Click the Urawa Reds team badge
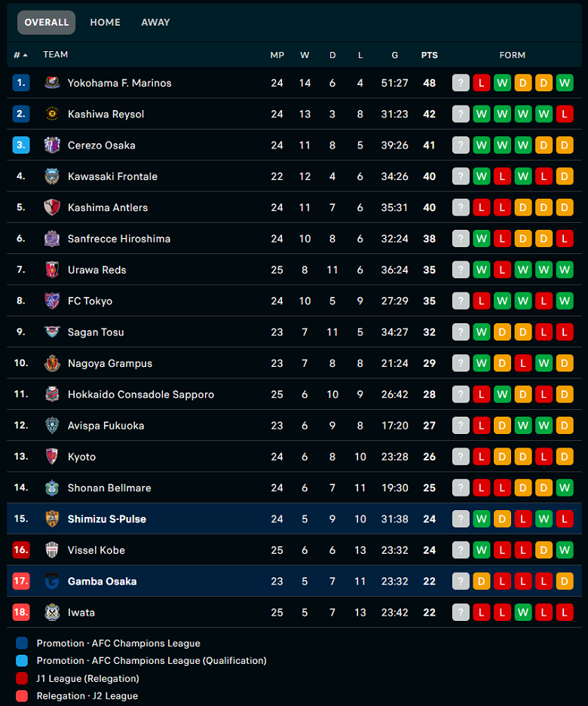This screenshot has width=588, height=706. coord(52,270)
